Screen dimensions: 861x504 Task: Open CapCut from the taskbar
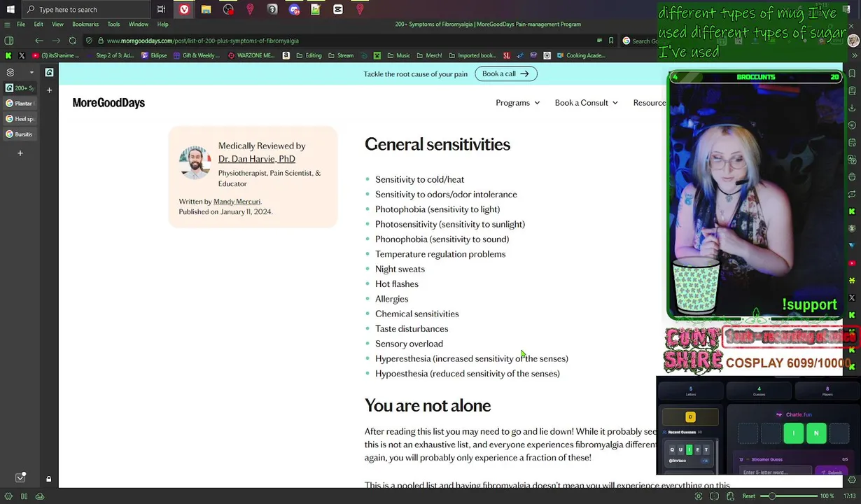(338, 9)
